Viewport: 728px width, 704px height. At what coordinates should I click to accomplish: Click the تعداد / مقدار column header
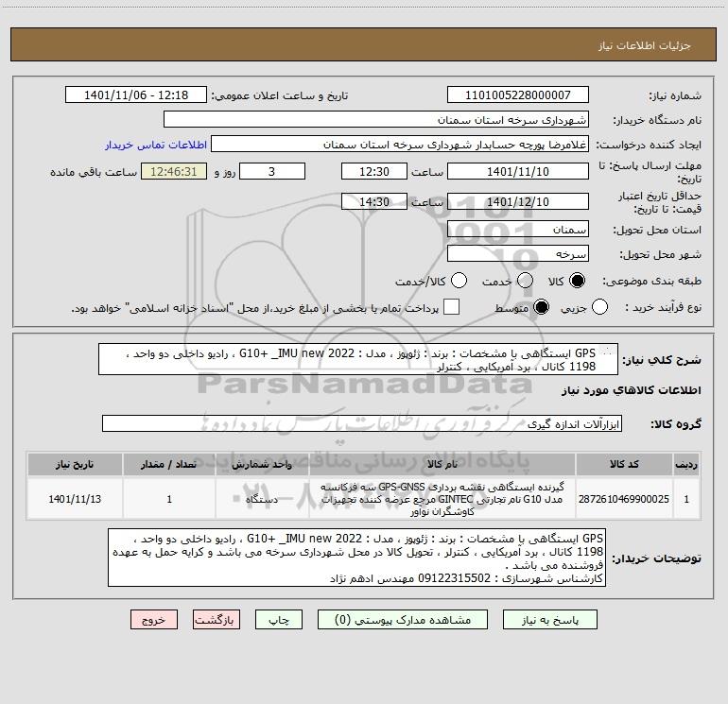[169, 464]
